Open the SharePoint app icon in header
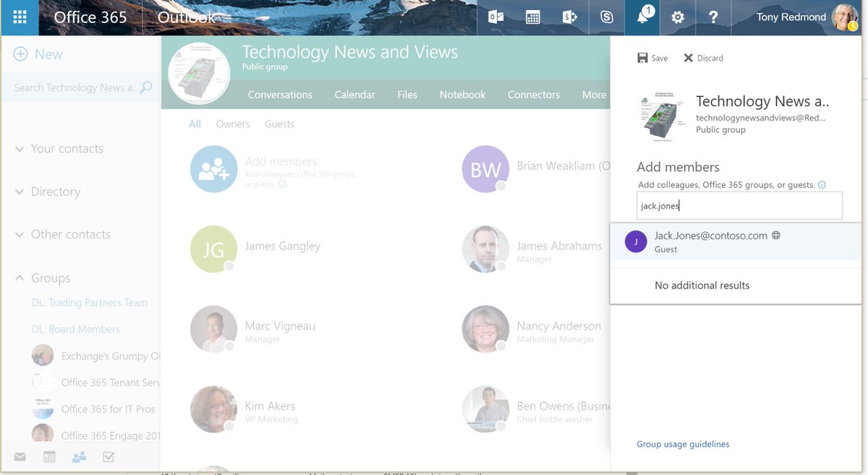 pyautogui.click(x=570, y=17)
